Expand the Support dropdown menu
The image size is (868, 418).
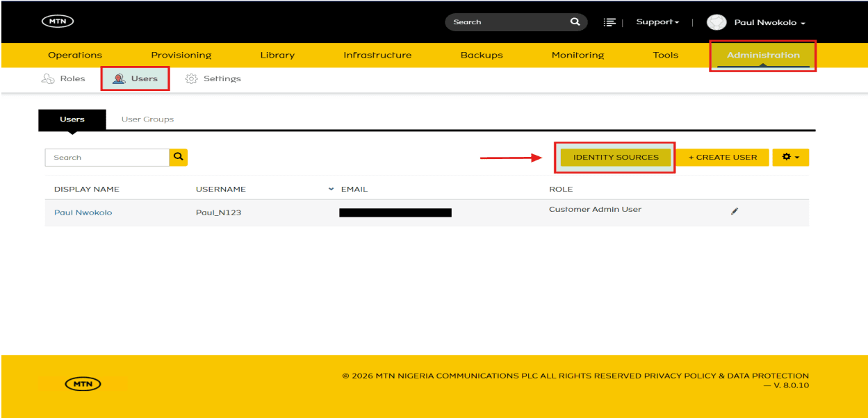(657, 22)
